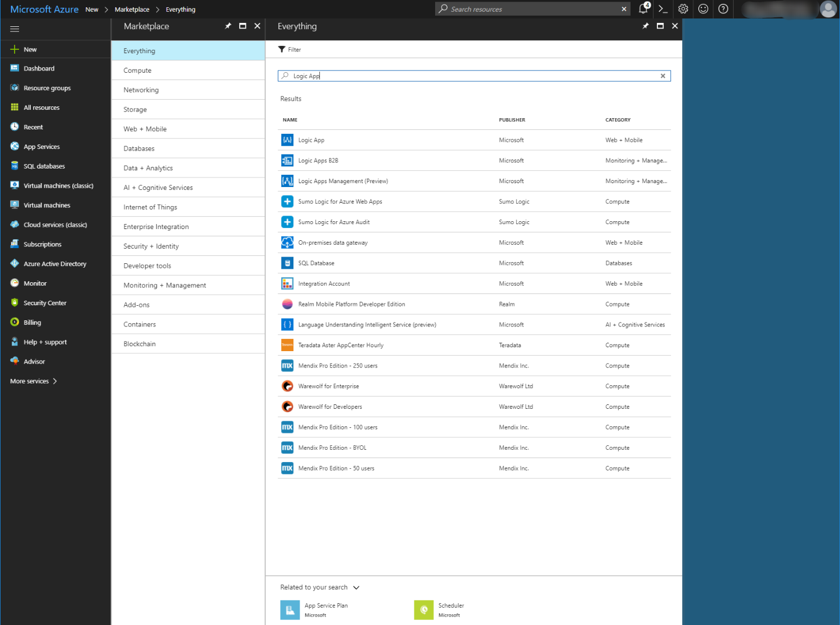840x625 pixels.
Task: Select Logic Apps Management (Preview) result
Action: tap(474, 181)
